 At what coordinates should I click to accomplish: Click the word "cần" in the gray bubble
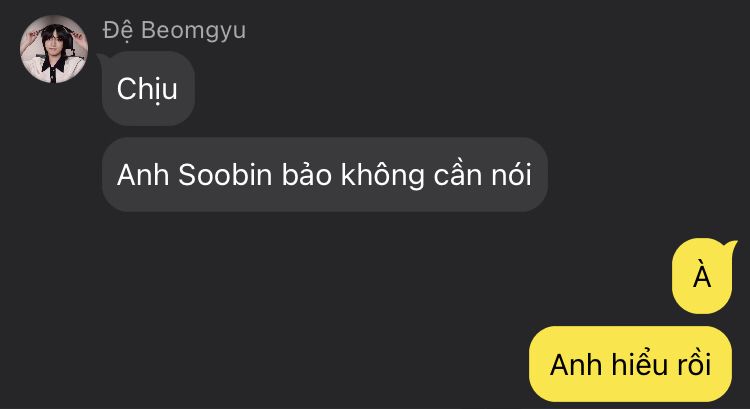click(x=458, y=175)
